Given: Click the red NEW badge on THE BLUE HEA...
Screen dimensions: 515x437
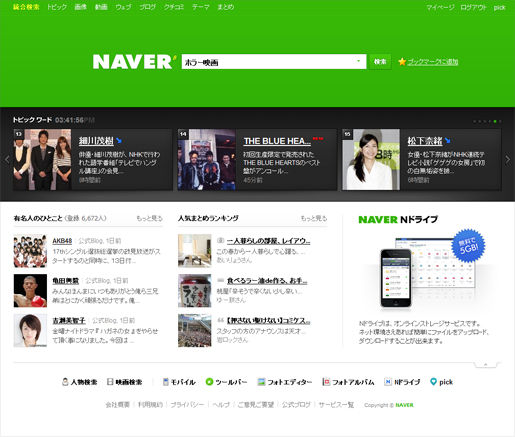Looking at the screenshot, I should coord(318,138).
